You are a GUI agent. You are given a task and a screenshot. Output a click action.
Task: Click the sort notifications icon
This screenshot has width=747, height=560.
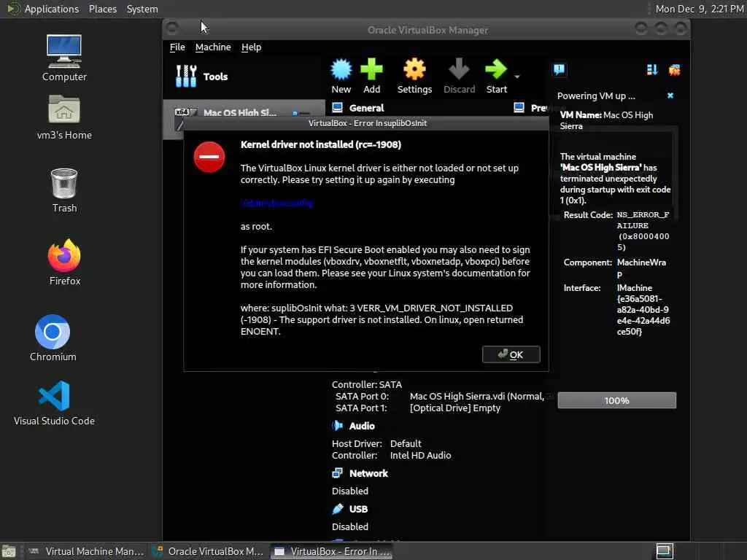(x=651, y=70)
